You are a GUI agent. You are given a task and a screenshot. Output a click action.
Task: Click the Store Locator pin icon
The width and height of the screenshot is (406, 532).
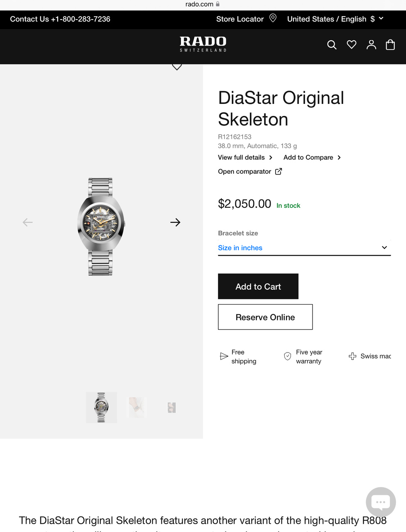(273, 18)
